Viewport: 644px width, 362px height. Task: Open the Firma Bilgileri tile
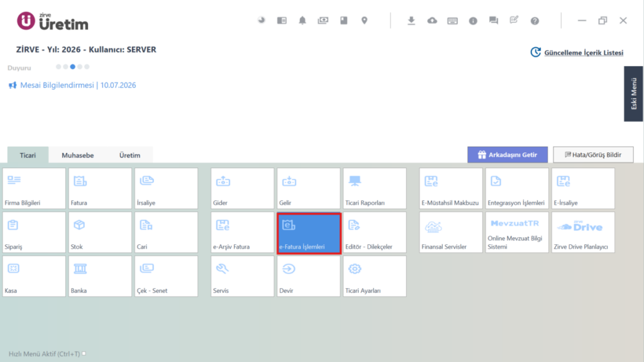tap(34, 188)
